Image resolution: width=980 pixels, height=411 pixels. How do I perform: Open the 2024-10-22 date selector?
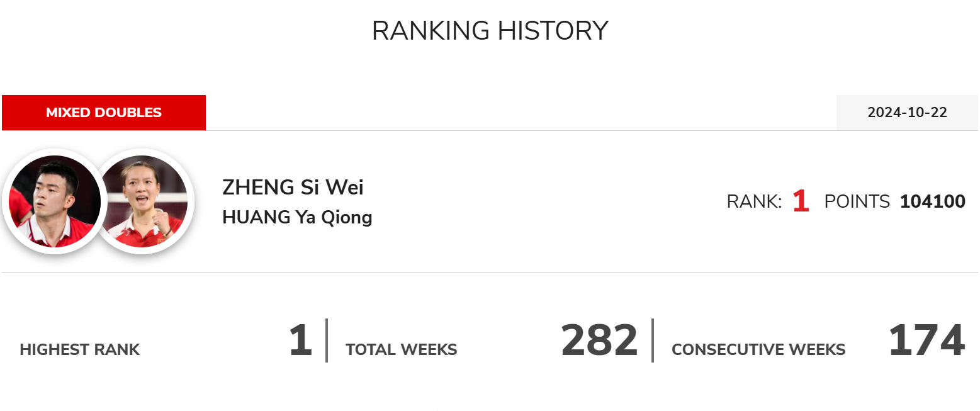(907, 113)
